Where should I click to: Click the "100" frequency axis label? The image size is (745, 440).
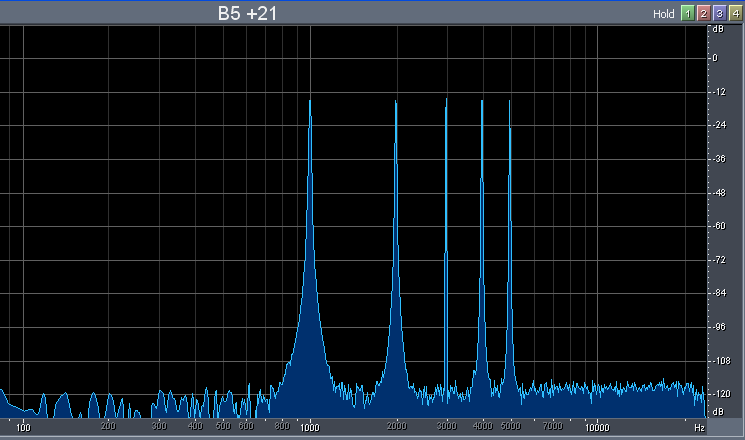[23, 427]
